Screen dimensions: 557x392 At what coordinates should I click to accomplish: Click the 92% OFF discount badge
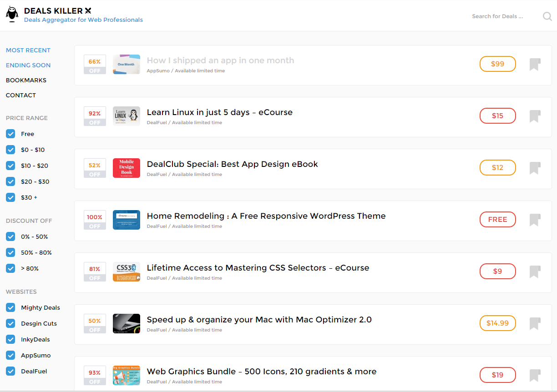95,116
